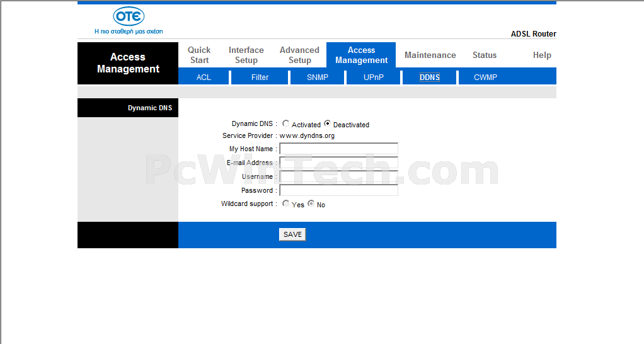Open the SNMP submenu
Viewport: 644px width, 344px height.
[x=317, y=77]
